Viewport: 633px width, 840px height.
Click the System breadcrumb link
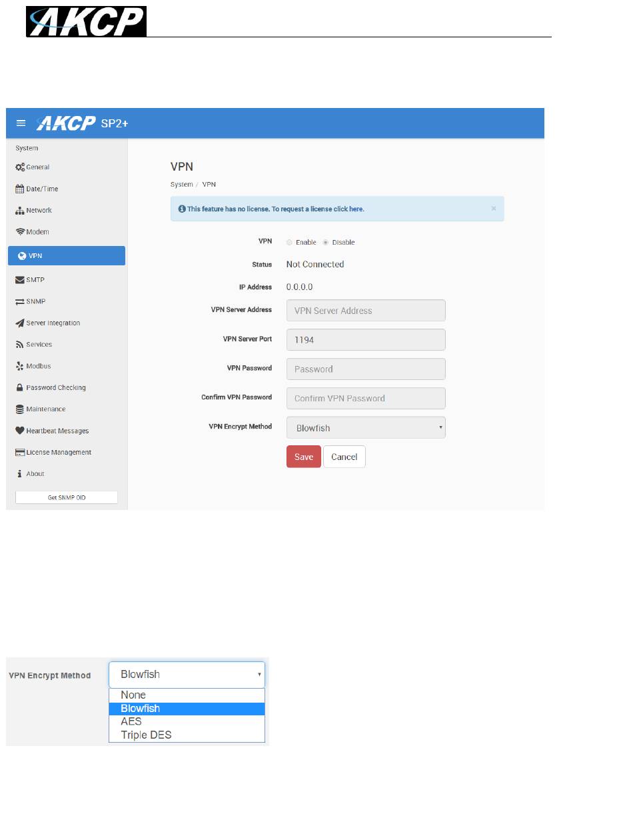(x=181, y=185)
